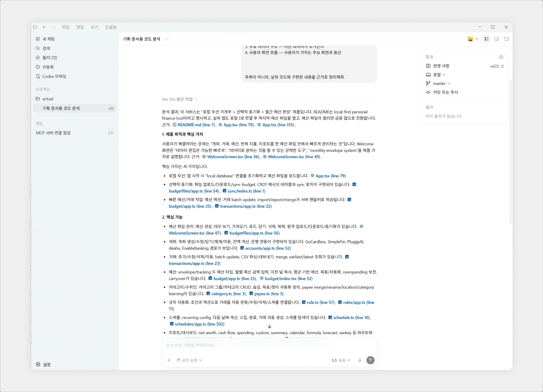
Task: Click the conversation vertical scrollbar
Action: click(x=511, y=152)
